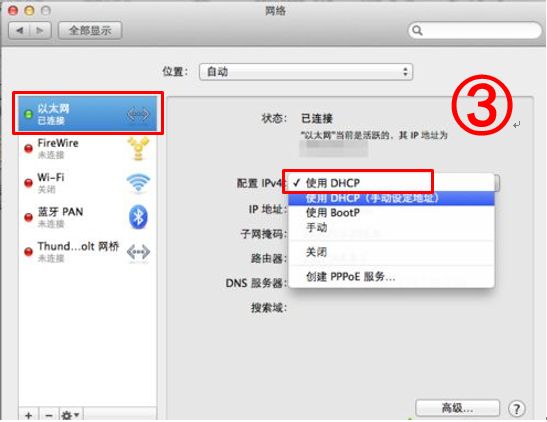Click the 全部显示 button
This screenshot has width=547, height=422.
pyautogui.click(x=90, y=31)
